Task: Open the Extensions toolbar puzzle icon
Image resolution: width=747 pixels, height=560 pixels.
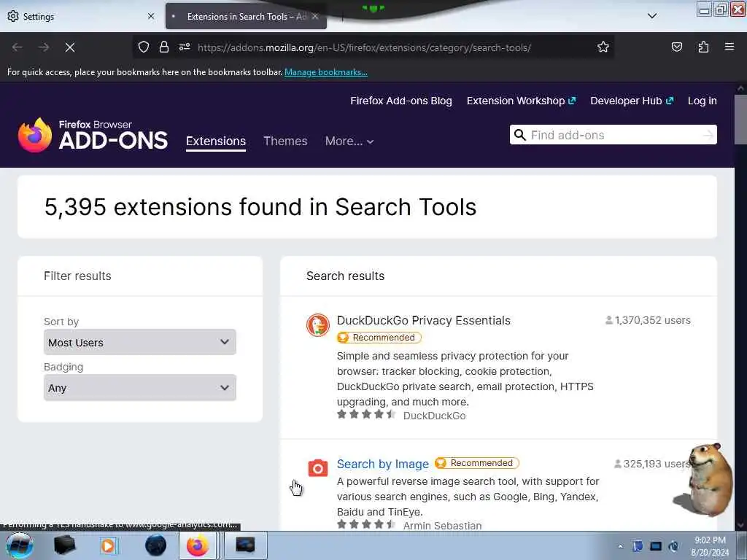Action: click(703, 47)
